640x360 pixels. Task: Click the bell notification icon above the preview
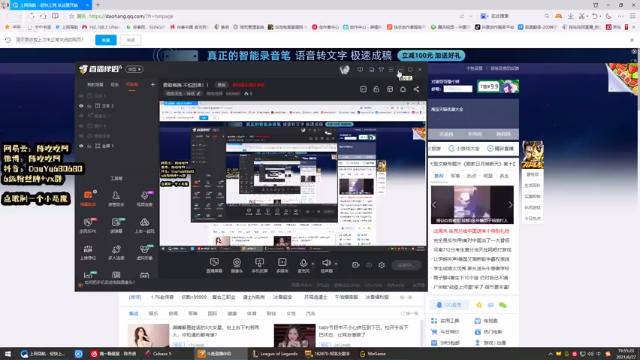403,89
